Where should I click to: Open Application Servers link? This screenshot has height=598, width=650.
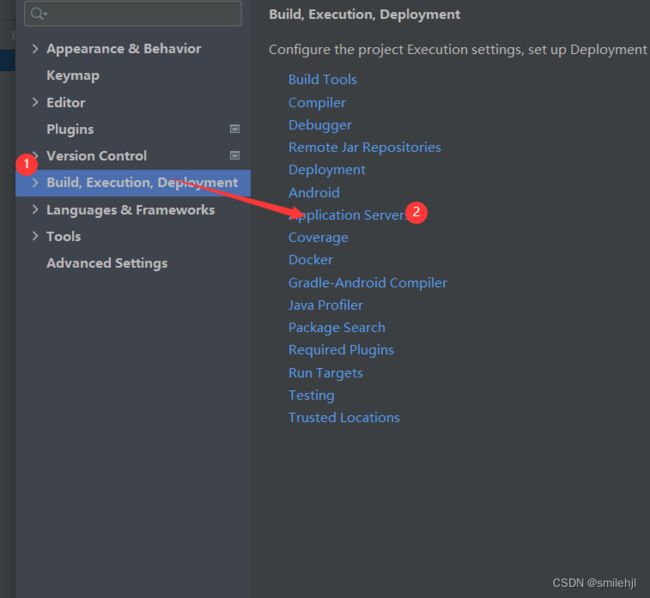pos(347,215)
